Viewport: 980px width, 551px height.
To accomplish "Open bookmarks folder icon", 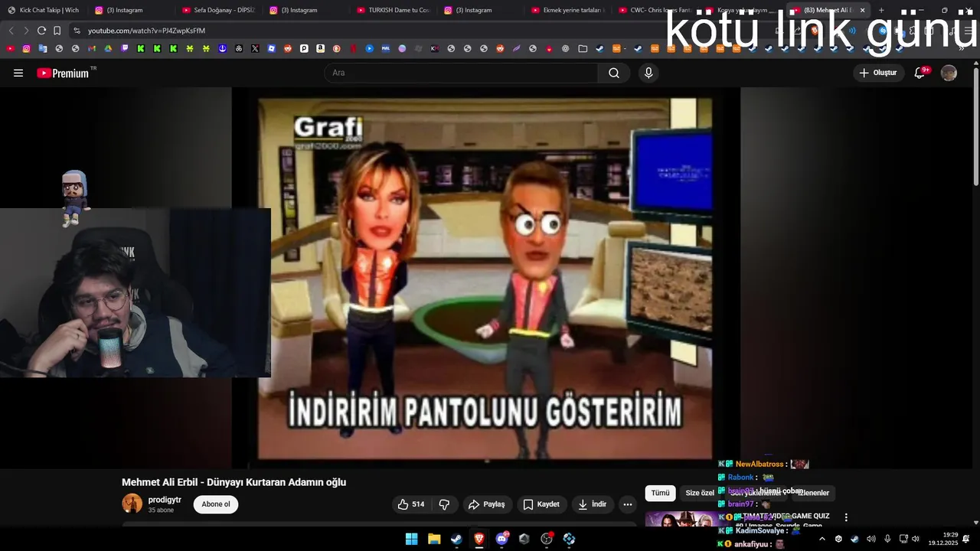I will 583,48.
